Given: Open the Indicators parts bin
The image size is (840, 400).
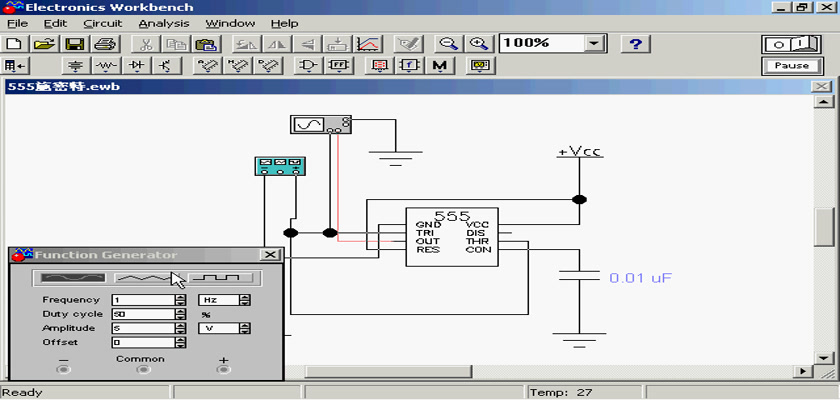Looking at the screenshot, I should pos(380,66).
